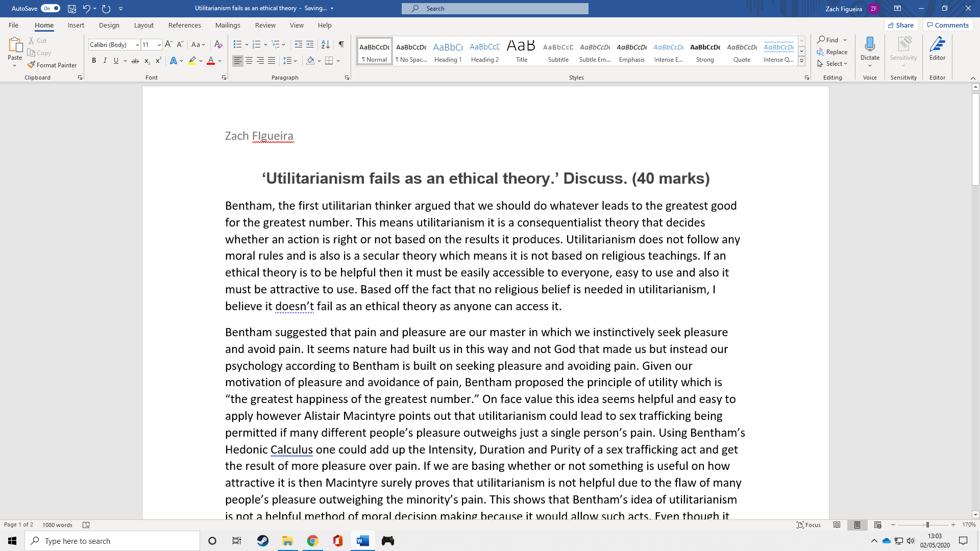Toggle Show/Hide paragraph marks
Image resolution: width=980 pixels, height=551 pixels.
coord(341,44)
